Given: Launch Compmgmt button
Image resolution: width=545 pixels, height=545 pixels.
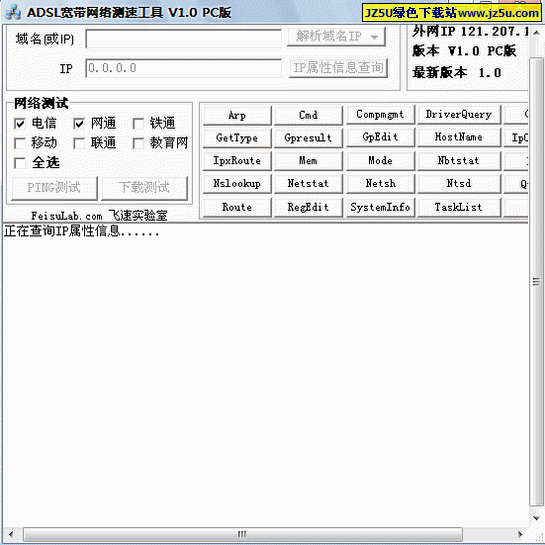Looking at the screenshot, I should tap(380, 114).
